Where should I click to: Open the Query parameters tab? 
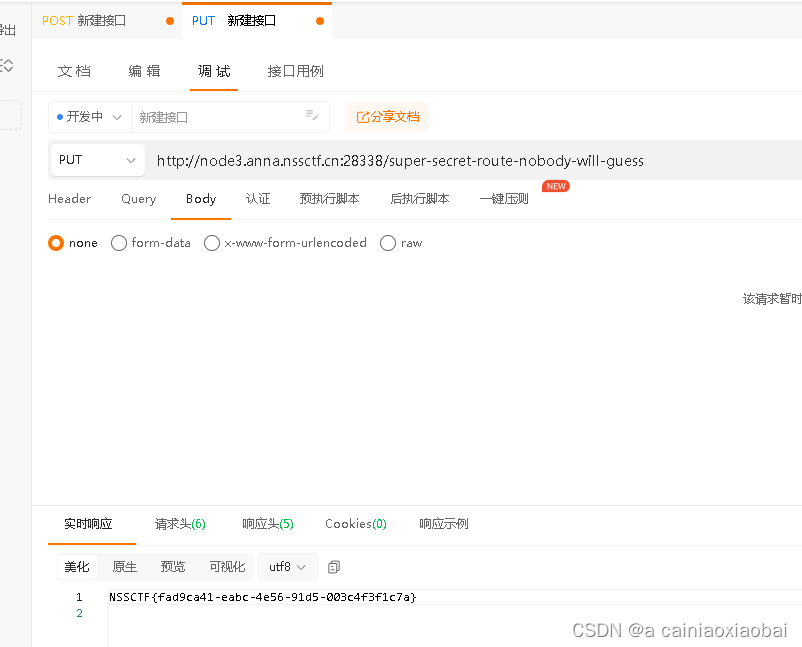coord(138,199)
